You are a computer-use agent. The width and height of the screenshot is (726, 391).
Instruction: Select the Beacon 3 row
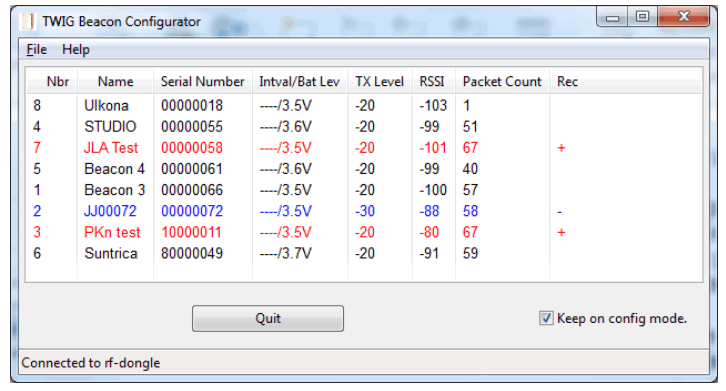point(364,190)
